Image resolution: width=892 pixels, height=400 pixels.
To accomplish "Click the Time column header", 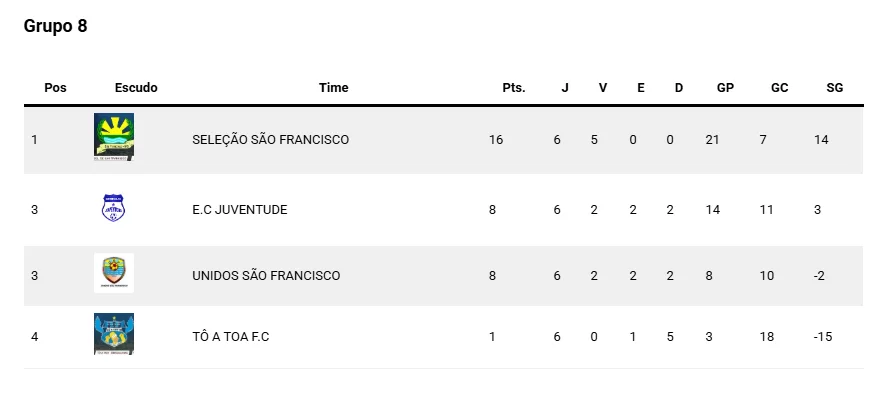I will (x=334, y=88).
